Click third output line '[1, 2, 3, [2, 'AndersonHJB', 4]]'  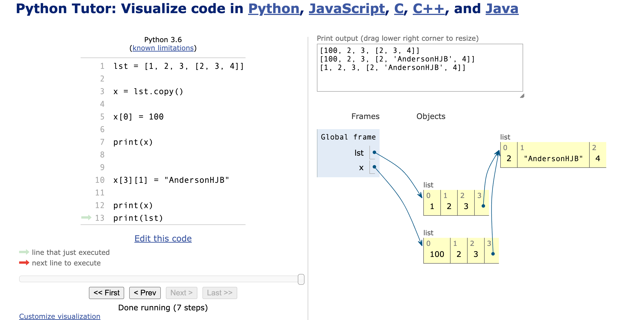(x=393, y=67)
